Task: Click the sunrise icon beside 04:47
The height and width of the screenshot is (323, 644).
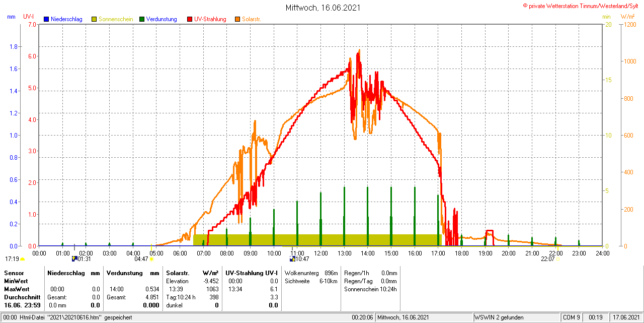Action: [151, 259]
